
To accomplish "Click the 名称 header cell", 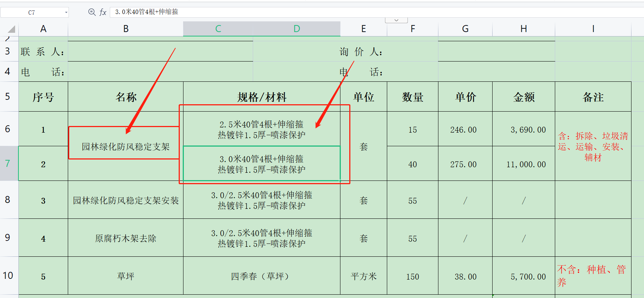I will pyautogui.click(x=126, y=97).
